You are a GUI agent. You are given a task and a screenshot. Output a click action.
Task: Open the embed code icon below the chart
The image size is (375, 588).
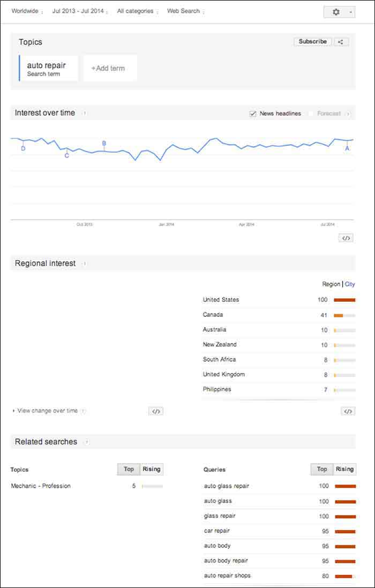coord(346,237)
